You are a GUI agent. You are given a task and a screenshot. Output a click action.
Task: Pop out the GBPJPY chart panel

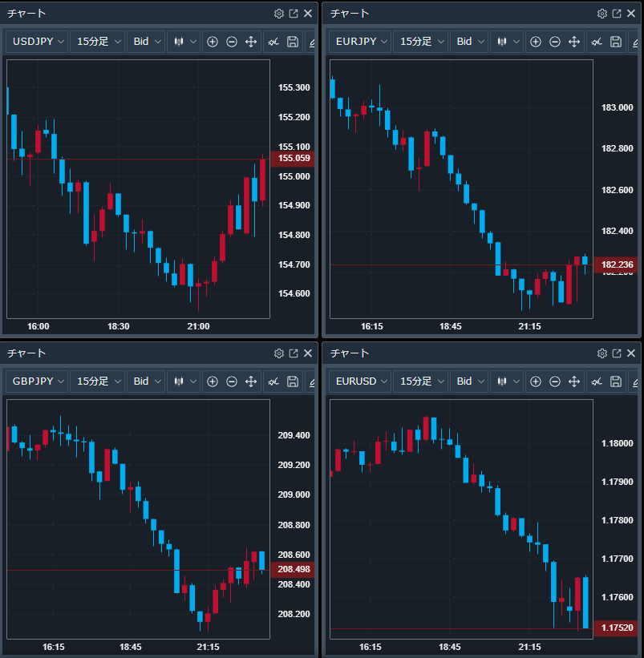tap(294, 353)
